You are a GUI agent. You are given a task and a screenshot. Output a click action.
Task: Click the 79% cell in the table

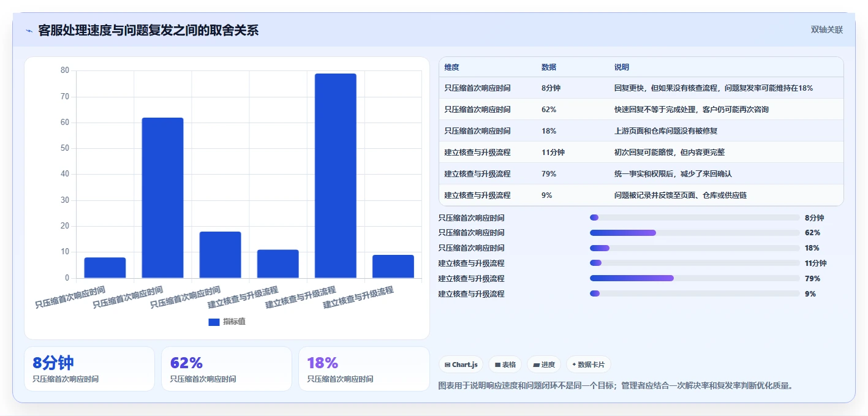click(549, 174)
